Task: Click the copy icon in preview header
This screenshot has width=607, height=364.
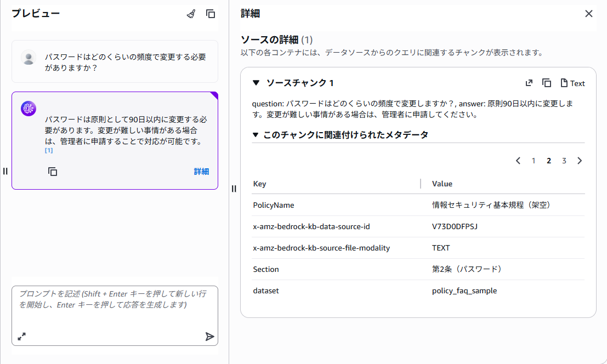Action: (211, 14)
